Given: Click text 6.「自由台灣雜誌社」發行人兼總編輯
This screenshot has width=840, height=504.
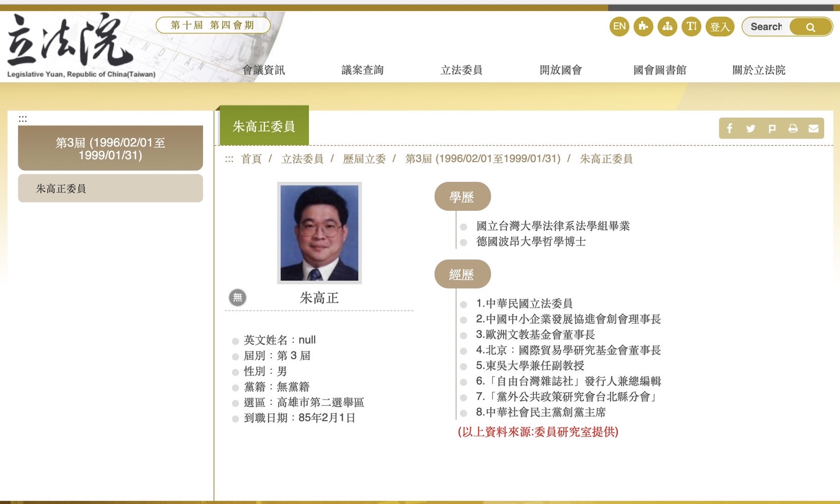Looking at the screenshot, I should pyautogui.click(x=568, y=381).
